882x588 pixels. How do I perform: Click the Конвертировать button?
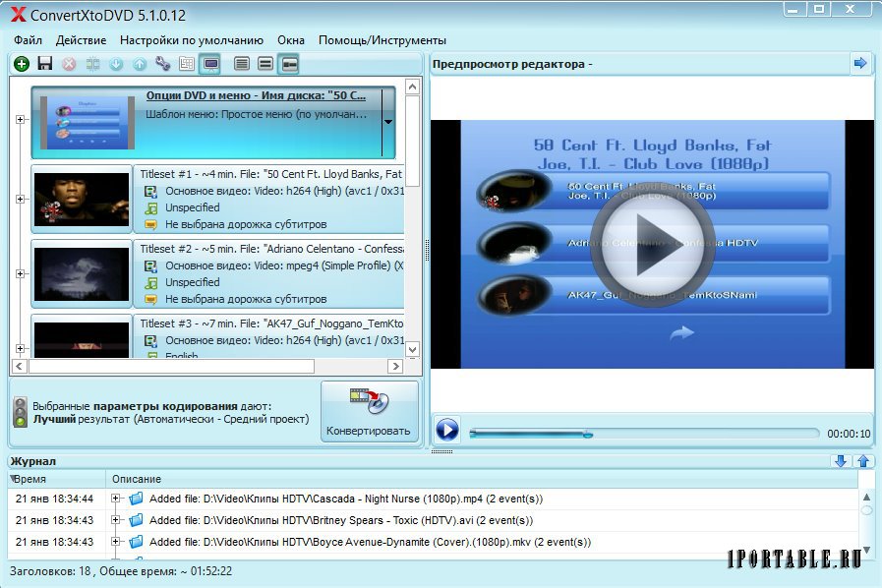(x=370, y=411)
